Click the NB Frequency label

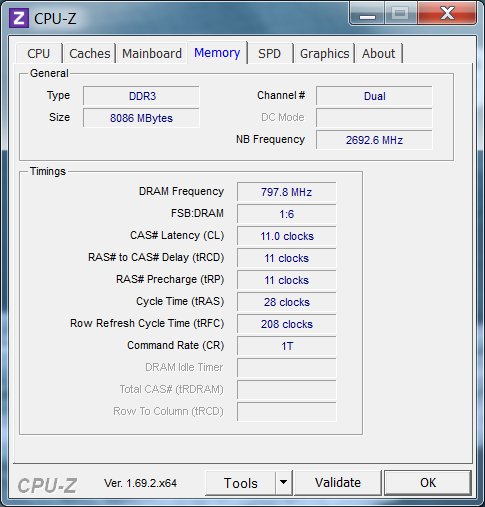click(x=270, y=139)
